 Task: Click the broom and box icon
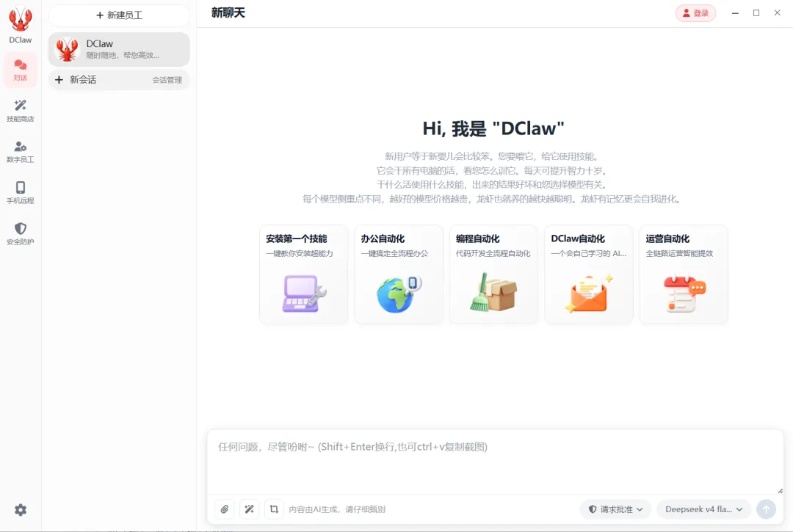click(x=493, y=292)
